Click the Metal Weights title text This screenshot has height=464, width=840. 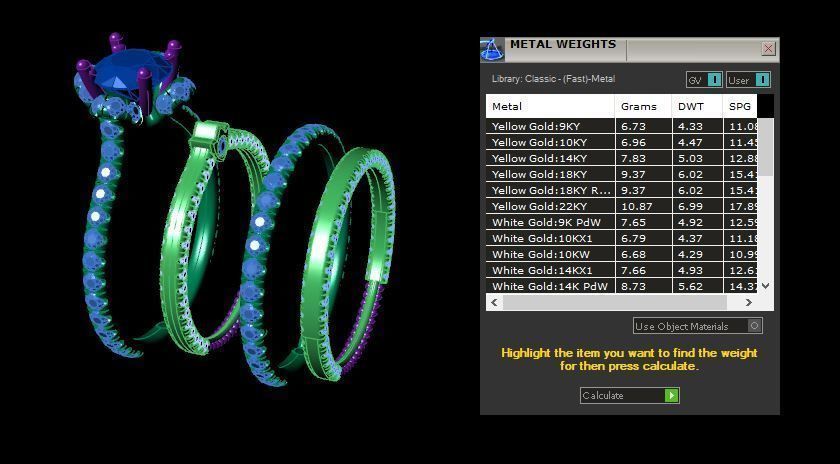562,44
